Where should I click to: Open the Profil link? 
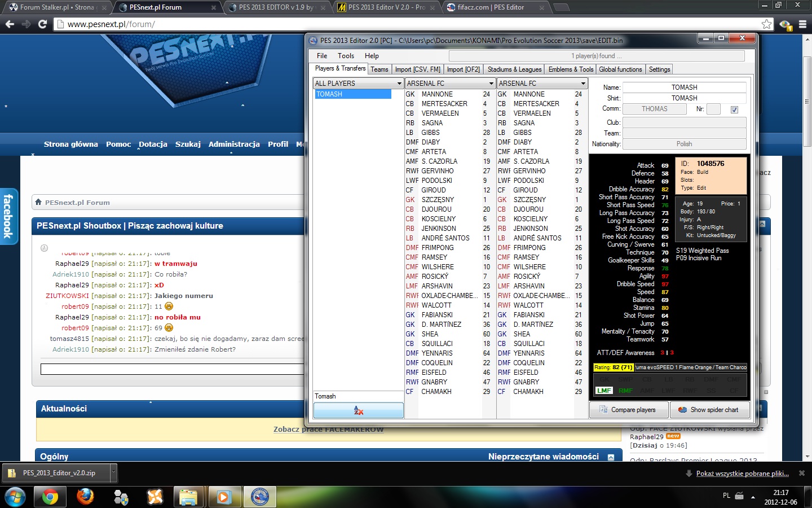[278, 144]
